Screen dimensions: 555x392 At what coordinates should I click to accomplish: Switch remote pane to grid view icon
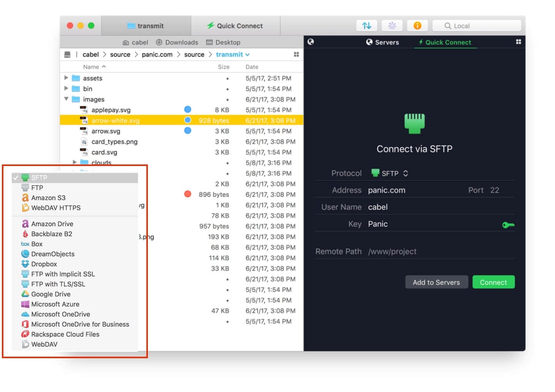coord(518,42)
